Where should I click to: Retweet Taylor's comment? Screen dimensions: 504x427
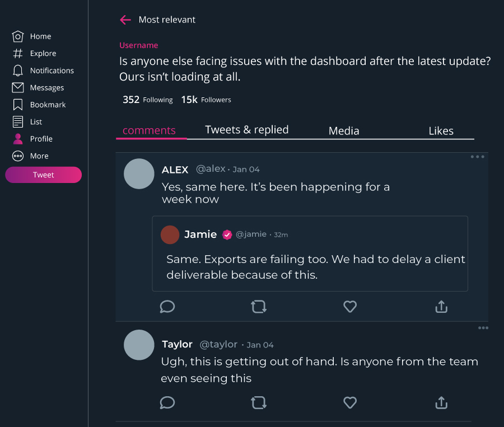259,403
